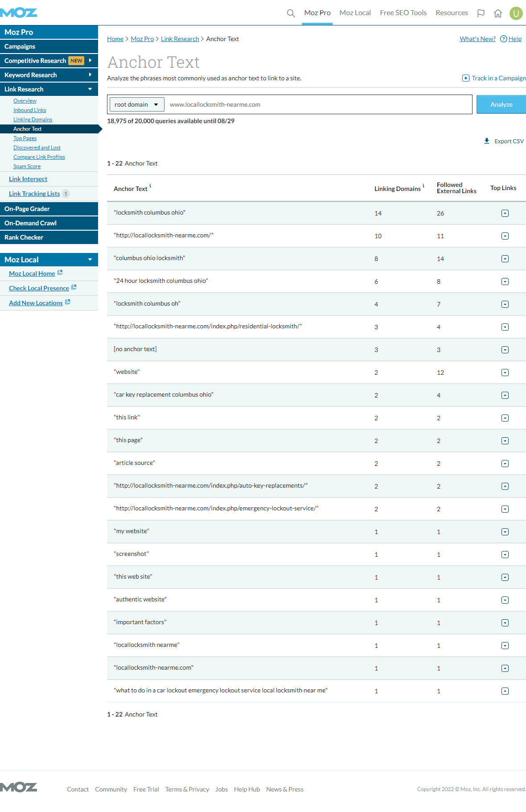The image size is (526, 812).
Task: Open the flag notifications icon
Action: (481, 13)
